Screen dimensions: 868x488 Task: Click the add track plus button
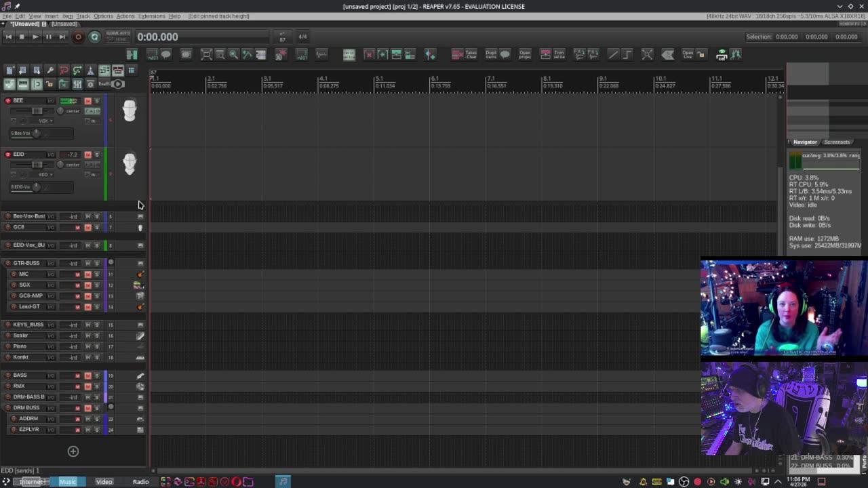(x=73, y=451)
